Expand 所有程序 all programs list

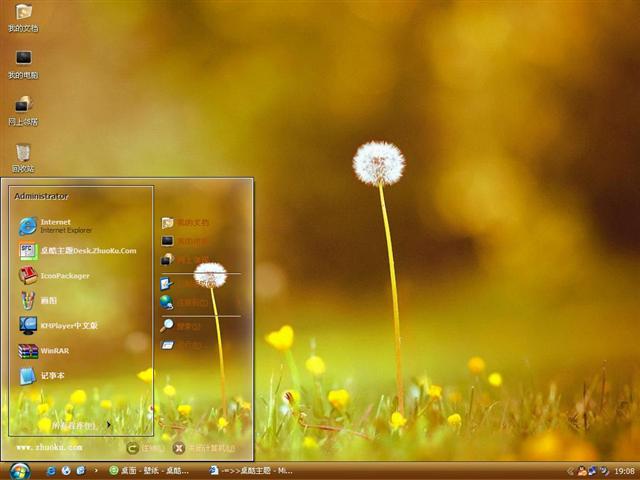[81, 426]
